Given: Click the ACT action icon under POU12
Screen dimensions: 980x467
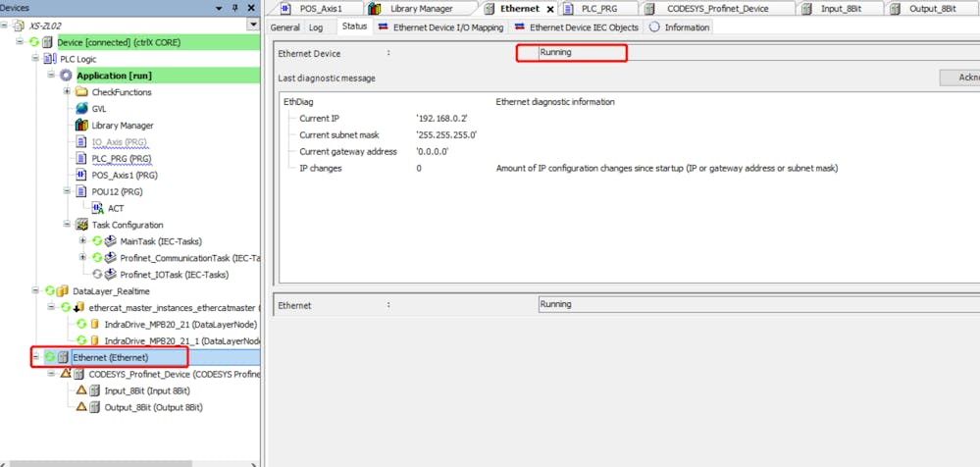Looking at the screenshot, I should point(97,208).
